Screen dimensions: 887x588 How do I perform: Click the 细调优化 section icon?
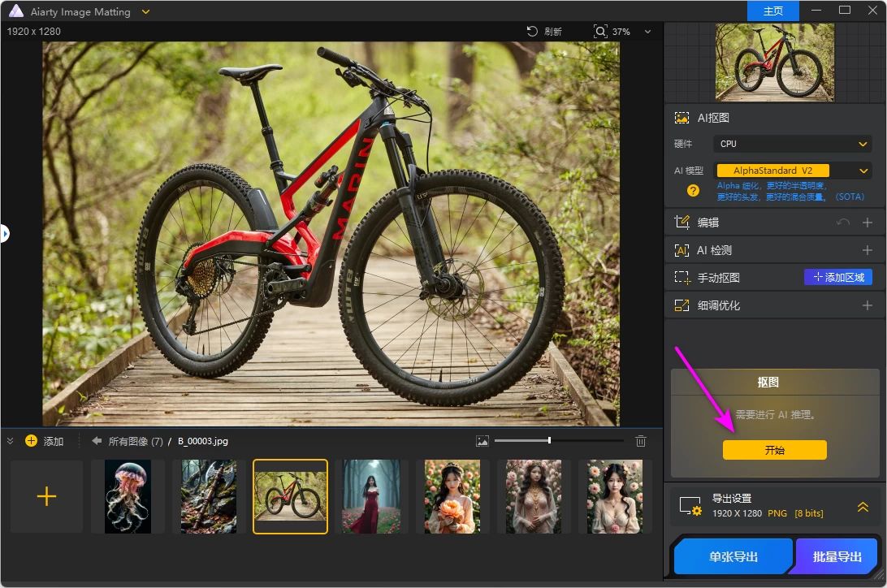pos(681,305)
